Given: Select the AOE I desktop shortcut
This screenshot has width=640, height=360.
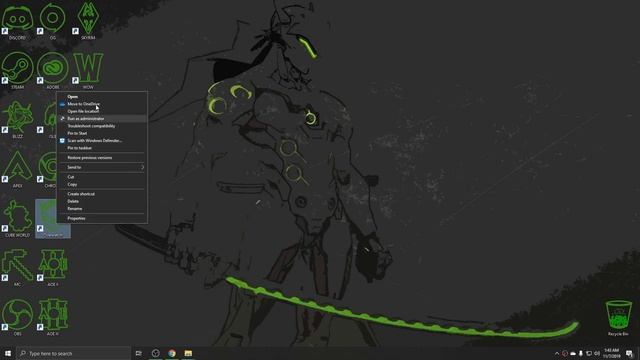Looking at the screenshot, I should (x=53, y=268).
